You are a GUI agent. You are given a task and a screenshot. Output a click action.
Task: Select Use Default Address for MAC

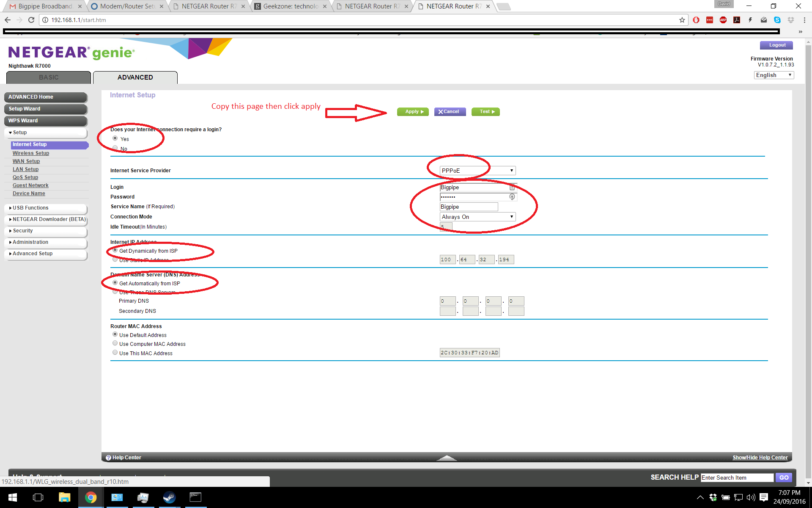click(115, 334)
